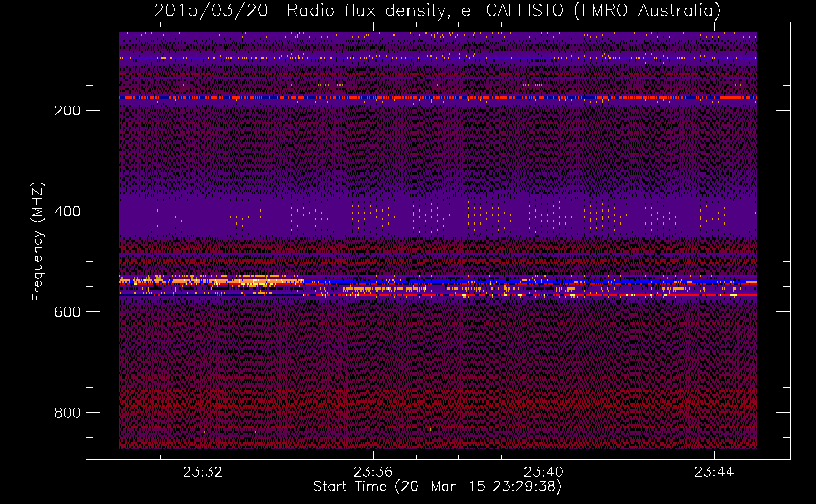816x504 pixels.
Task: Click the red interference line near 175 MHz
Action: coord(438,97)
